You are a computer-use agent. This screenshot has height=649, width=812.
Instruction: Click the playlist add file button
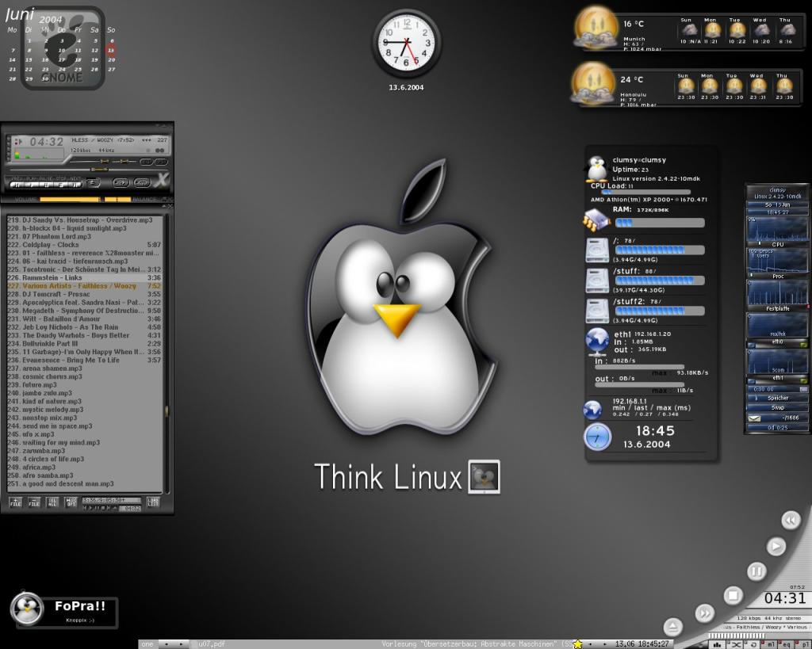pos(16,502)
